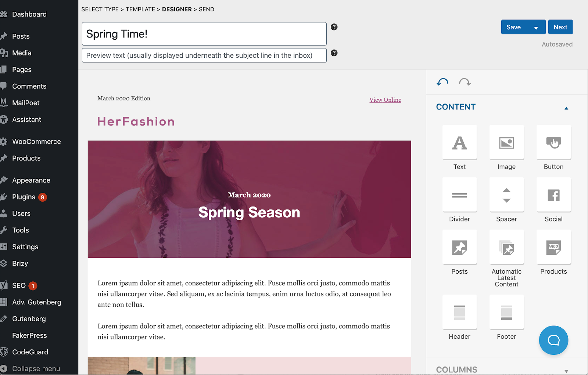The width and height of the screenshot is (588, 375).
Task: Edit the preview text field
Action: click(204, 55)
